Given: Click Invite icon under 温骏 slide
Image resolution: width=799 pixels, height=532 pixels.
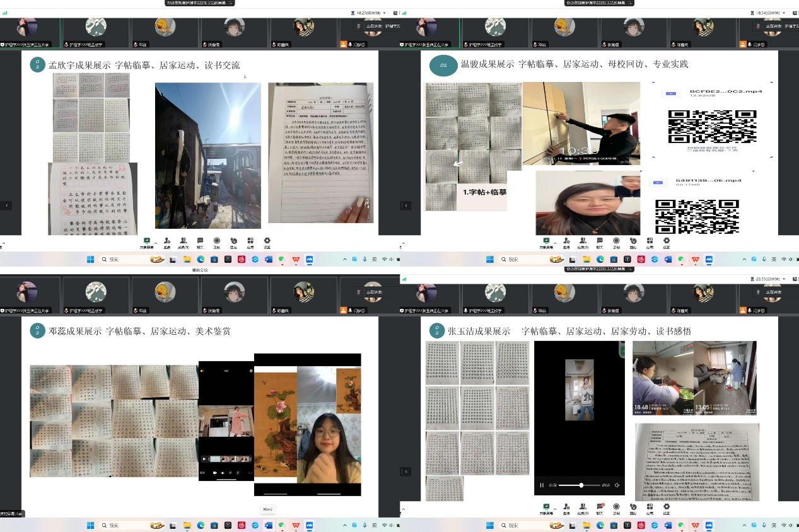Looking at the screenshot, I should coord(566,241).
